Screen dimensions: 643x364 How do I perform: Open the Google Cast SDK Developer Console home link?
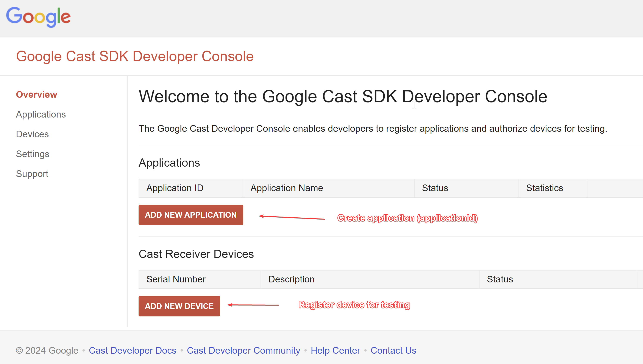tap(135, 56)
